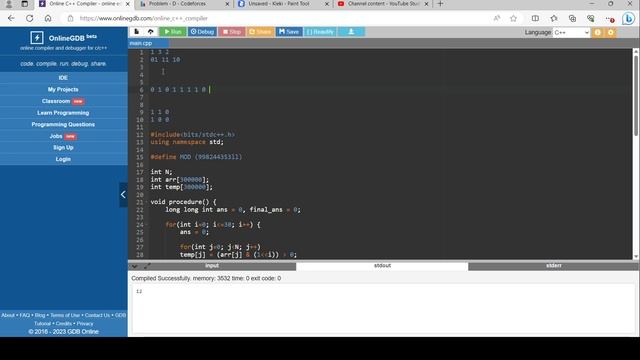640x360 pixels.
Task: Open the browser tab actions menu icon
Action: (x=24, y=4)
